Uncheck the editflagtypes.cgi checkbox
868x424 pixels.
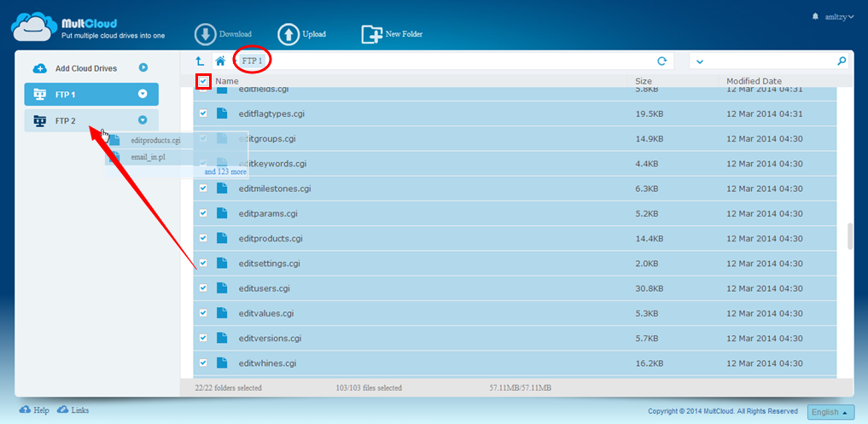coord(203,113)
